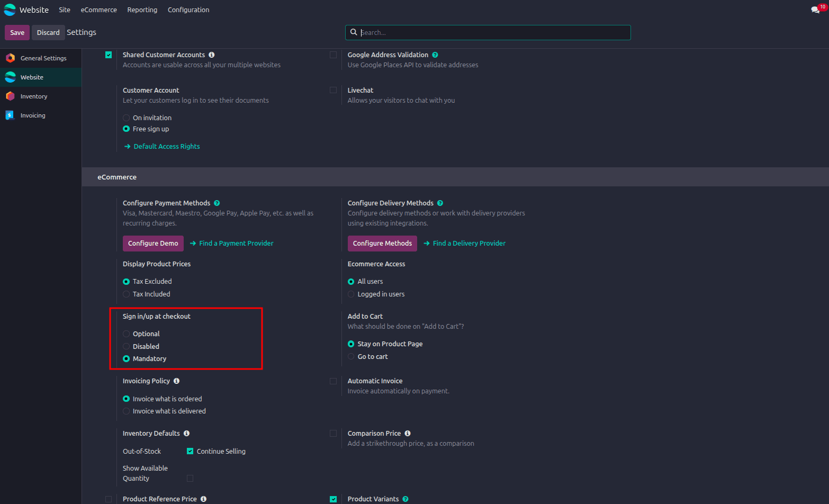Select Free sign up radio option
The width and height of the screenshot is (829, 504).
point(126,129)
